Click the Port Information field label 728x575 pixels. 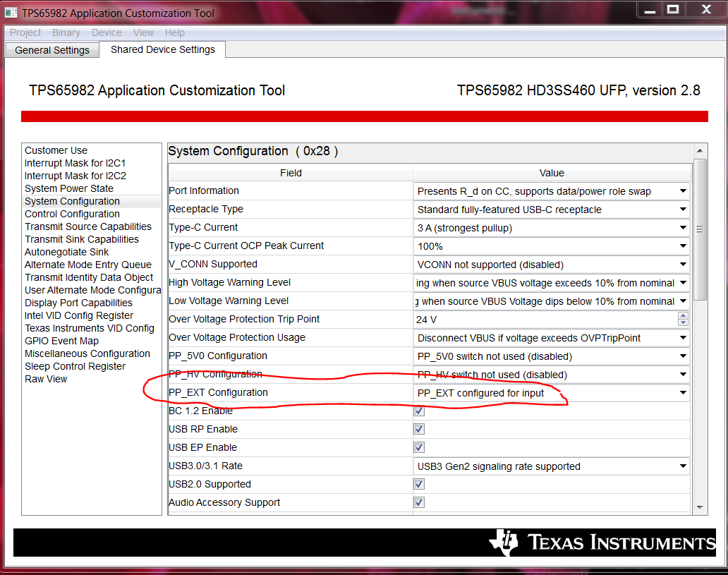204,190
